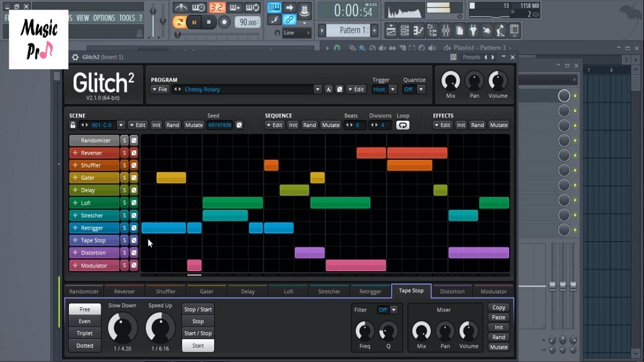Toggle the sequence Loop button
Screen dimensions: 644x362
403,125
